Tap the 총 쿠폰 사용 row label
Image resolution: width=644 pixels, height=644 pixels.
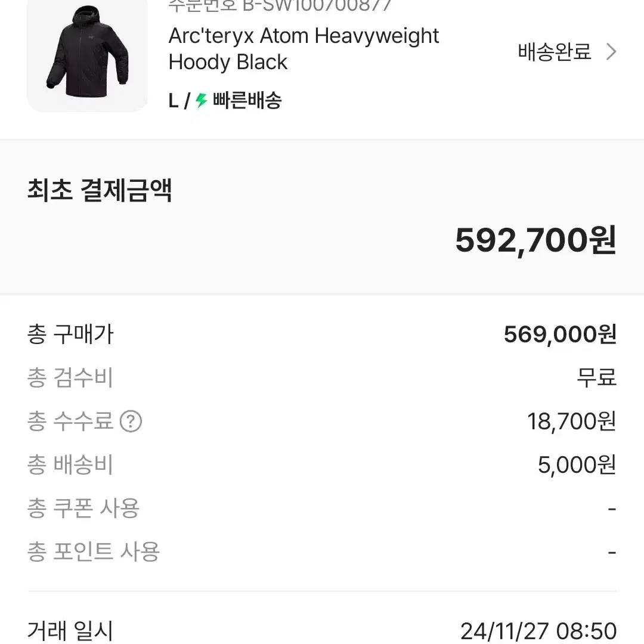[83, 509]
